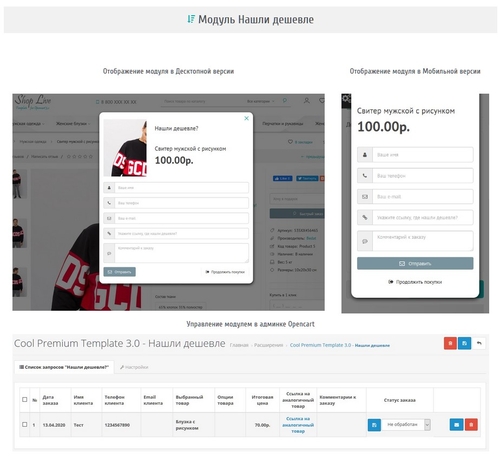Open the Список запросов "Нашли дешевле?" tab
Screen dimensions: 500x458
(x=64, y=367)
